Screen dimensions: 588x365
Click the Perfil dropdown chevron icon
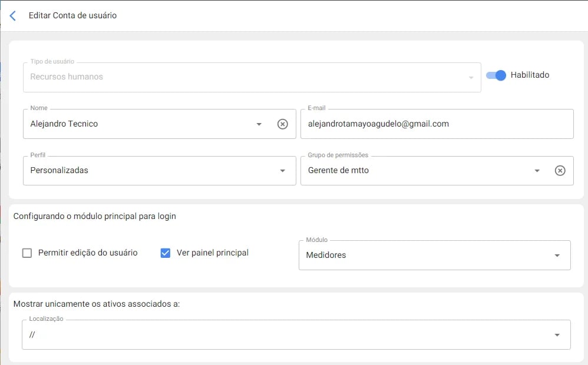pos(282,171)
